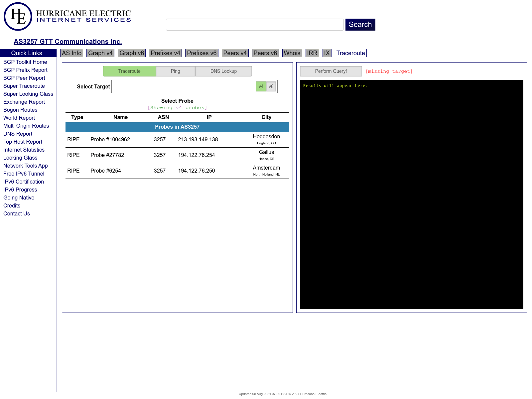
Task: Open Going Native link
Action: tap(19, 198)
